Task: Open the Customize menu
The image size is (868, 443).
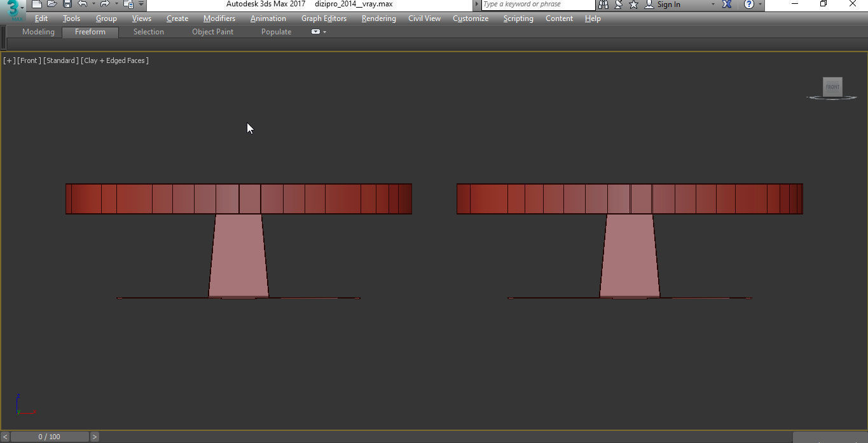Action: 471,18
